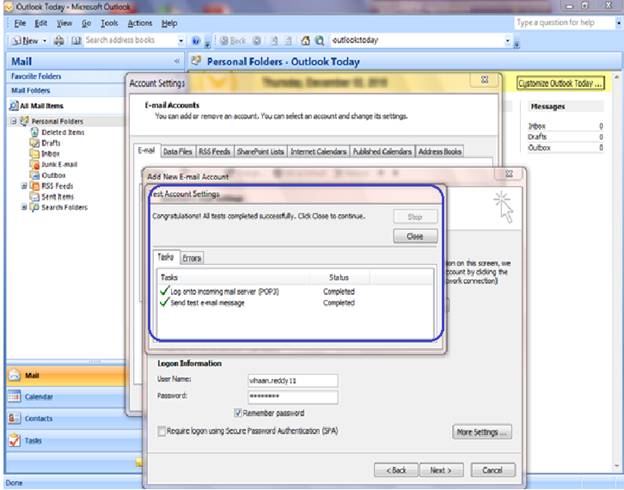The width and height of the screenshot is (624, 490).
Task: Open the New item dropdown arrow
Action: [45, 41]
